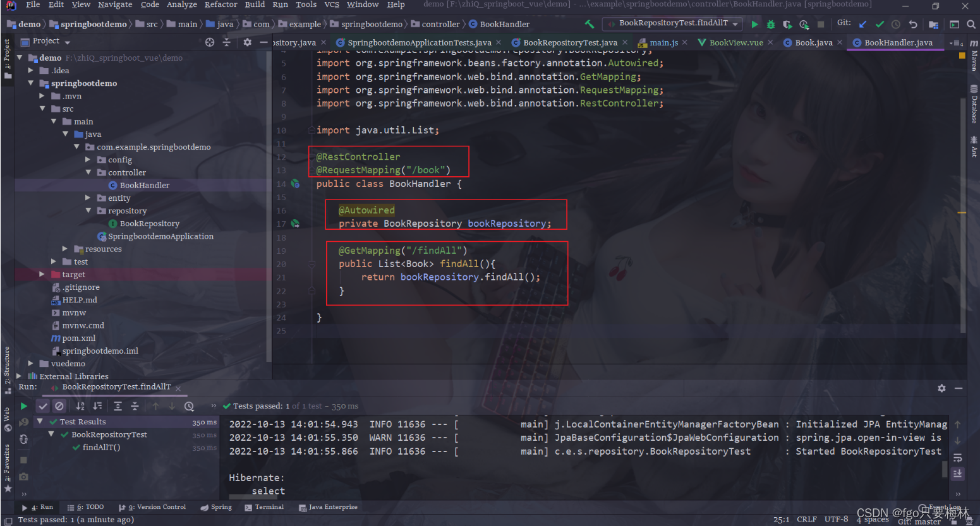
Task: Expand the entity package
Action: (x=88, y=198)
